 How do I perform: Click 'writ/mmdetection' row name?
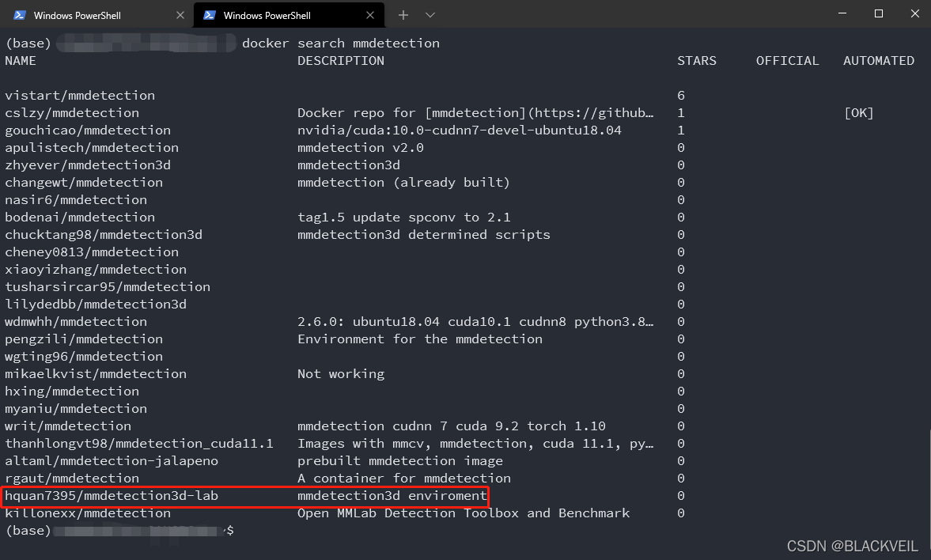[x=68, y=426]
